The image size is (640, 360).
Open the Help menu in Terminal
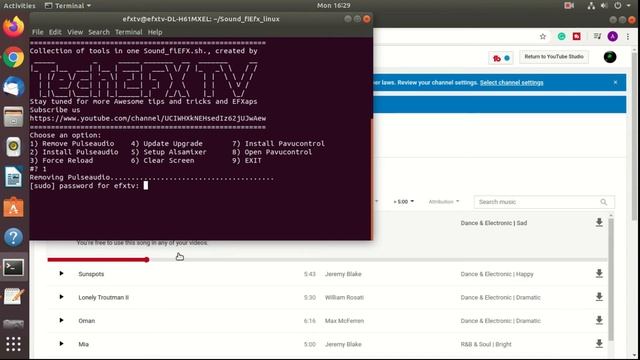point(155,32)
